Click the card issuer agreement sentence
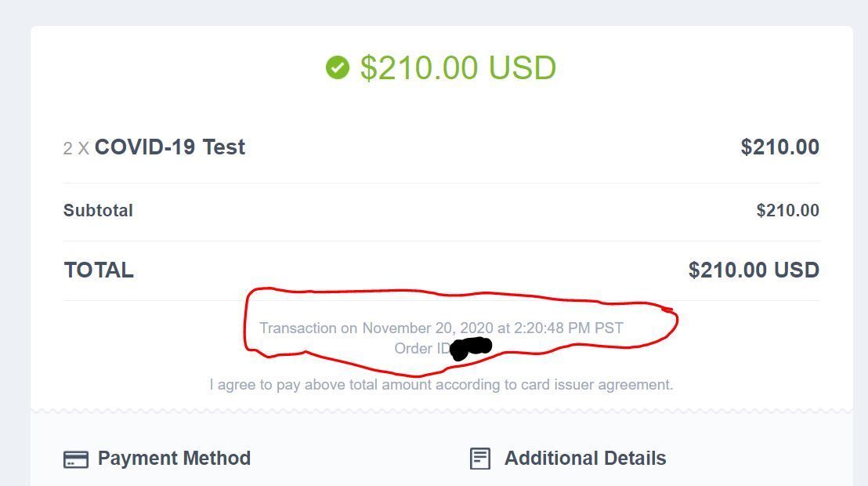This screenshot has height=486, width=868. (441, 385)
